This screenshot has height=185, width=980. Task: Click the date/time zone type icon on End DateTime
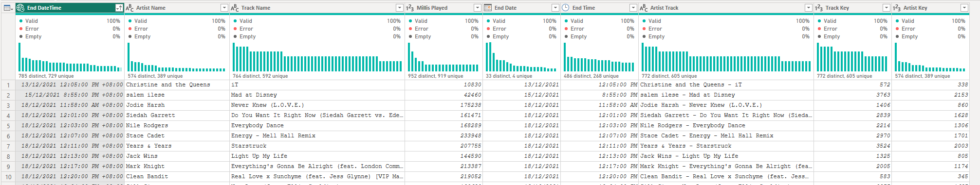(20, 8)
